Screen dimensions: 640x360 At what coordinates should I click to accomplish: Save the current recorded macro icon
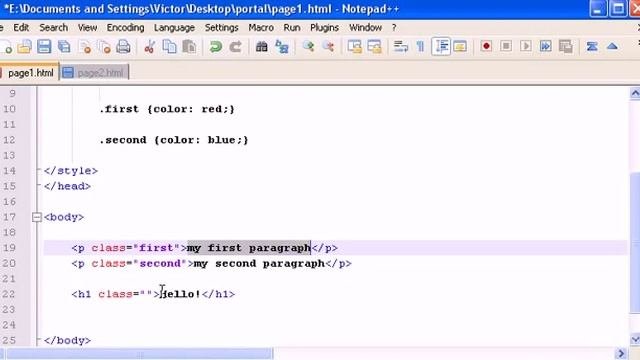pyautogui.click(x=565, y=47)
